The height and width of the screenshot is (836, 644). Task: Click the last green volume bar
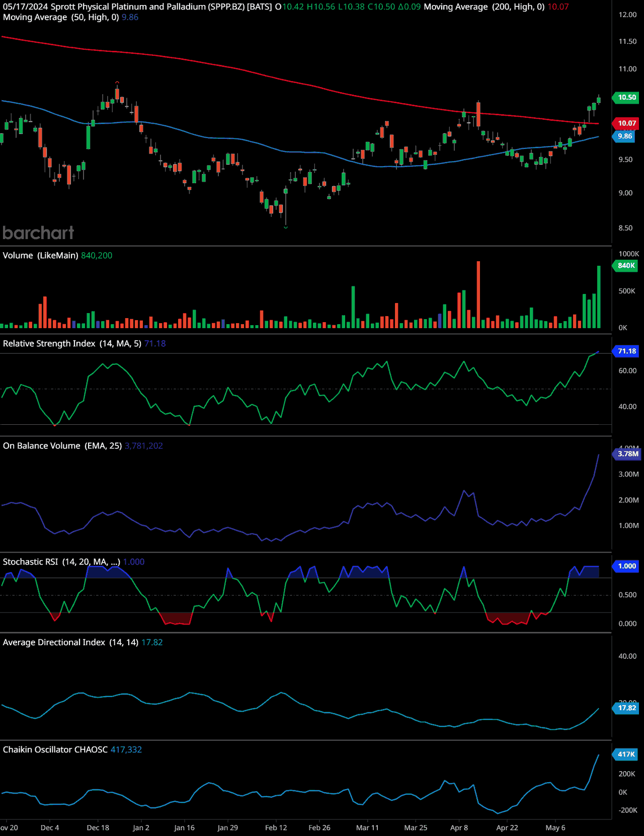(x=599, y=297)
